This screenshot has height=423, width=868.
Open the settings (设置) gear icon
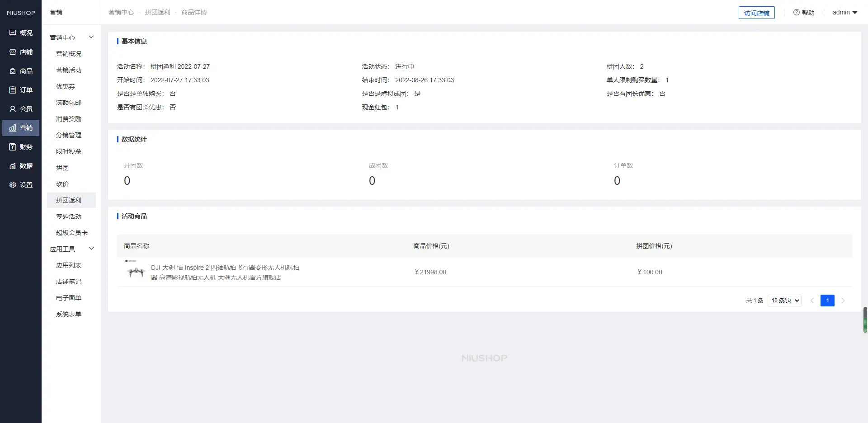click(x=13, y=185)
